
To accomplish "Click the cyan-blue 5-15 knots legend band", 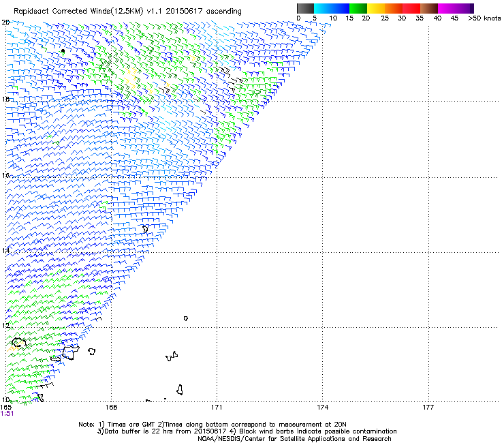I will [332, 8].
